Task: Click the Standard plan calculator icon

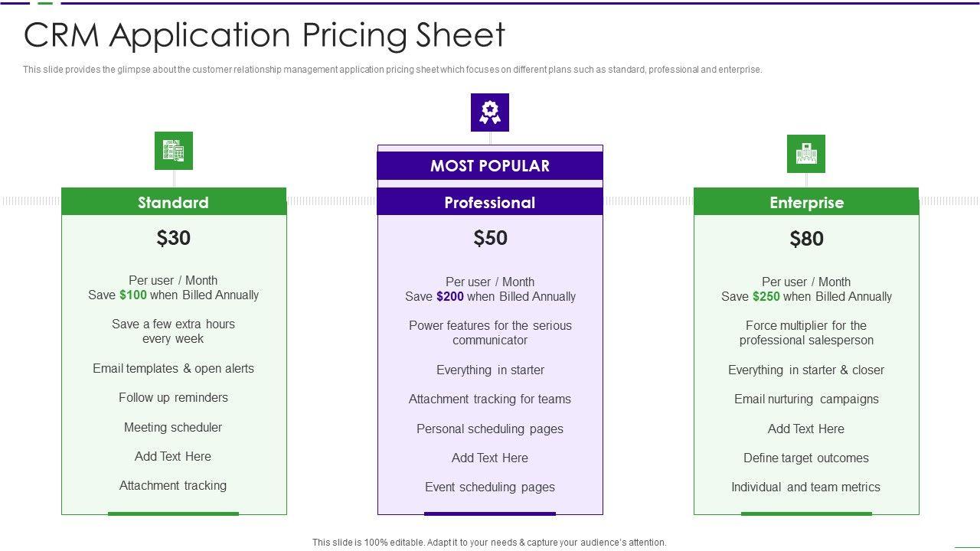Action: click(x=174, y=151)
